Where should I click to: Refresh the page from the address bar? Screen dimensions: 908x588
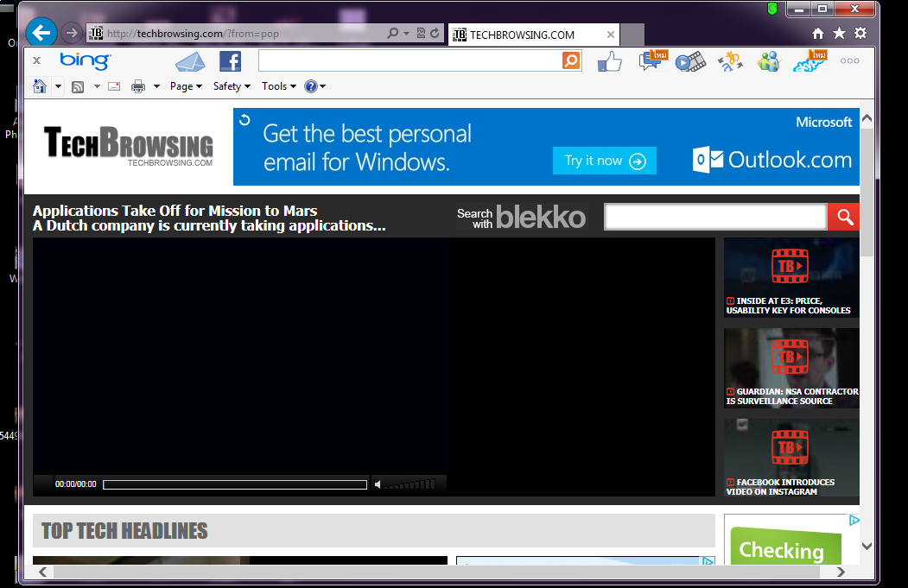(435, 33)
